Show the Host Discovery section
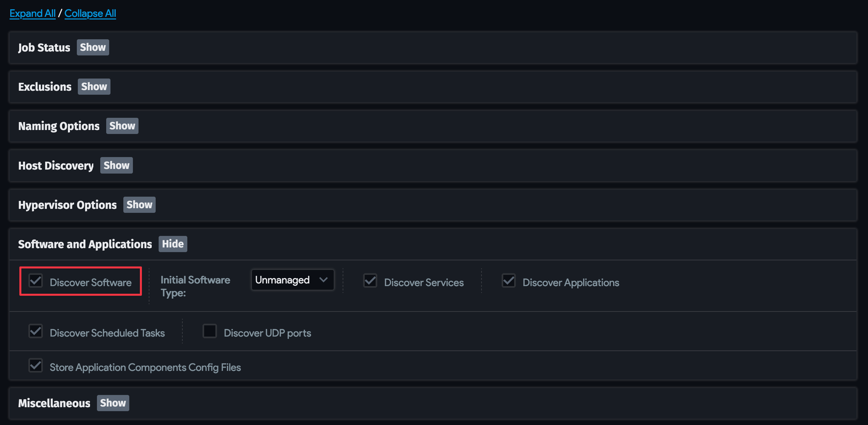868x425 pixels. point(116,165)
